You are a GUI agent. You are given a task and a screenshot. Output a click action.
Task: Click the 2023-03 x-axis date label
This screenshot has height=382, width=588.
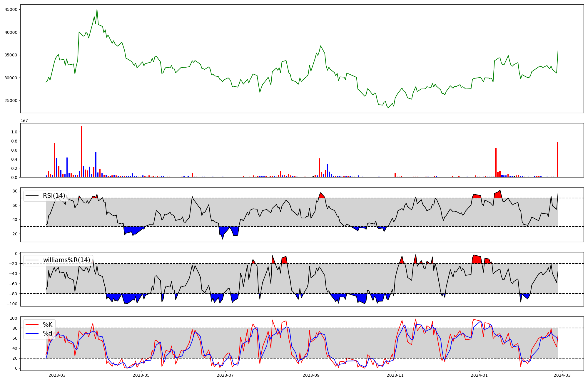(57, 375)
